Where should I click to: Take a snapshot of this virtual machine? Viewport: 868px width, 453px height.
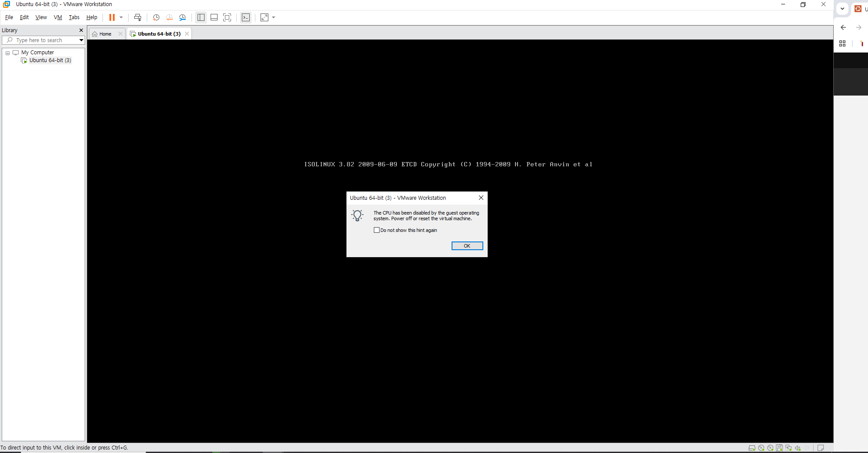coord(156,17)
